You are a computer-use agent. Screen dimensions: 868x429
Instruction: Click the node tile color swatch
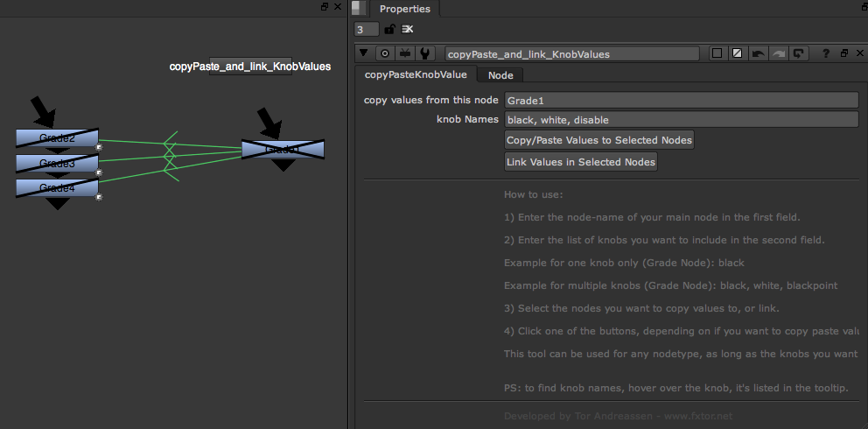point(717,53)
